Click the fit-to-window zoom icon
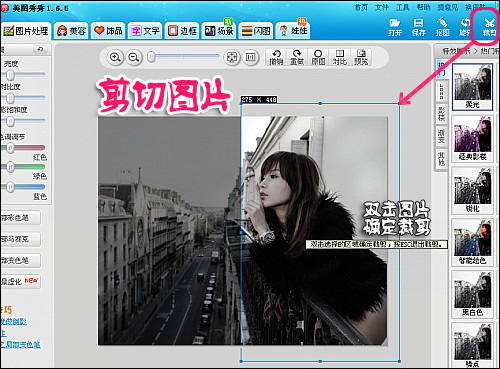500x369 pixels. click(232, 57)
